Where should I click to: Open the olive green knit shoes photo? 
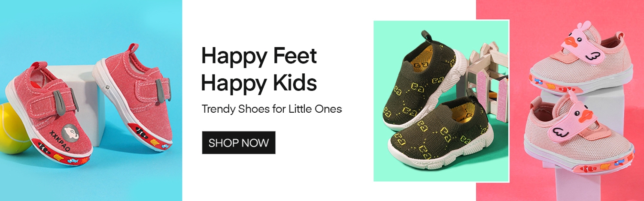click(x=441, y=101)
